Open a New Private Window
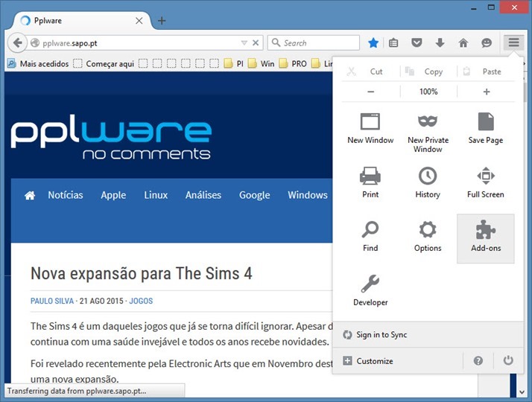The height and width of the screenshot is (402, 532). (428, 133)
